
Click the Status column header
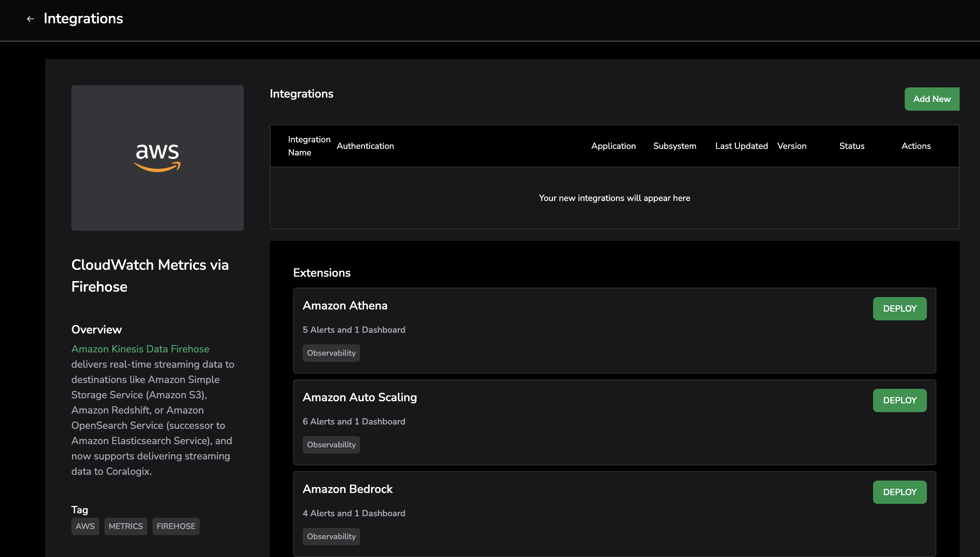tap(852, 146)
